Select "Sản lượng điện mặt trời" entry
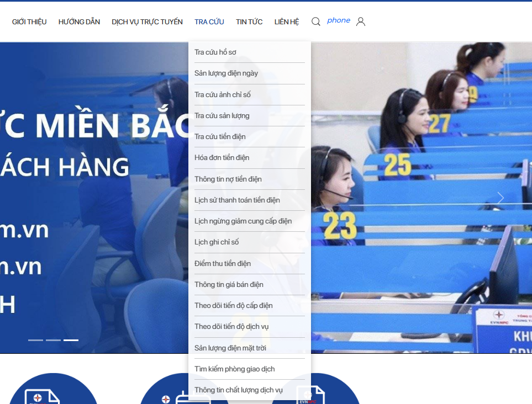Viewport: 532px width, 404px height. pyautogui.click(x=230, y=348)
